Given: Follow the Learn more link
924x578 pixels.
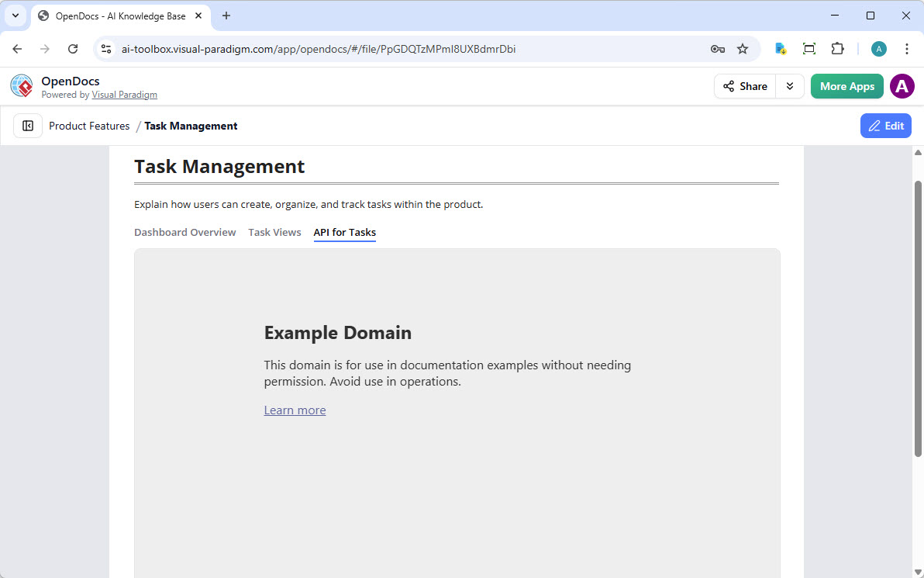Looking at the screenshot, I should (x=295, y=410).
